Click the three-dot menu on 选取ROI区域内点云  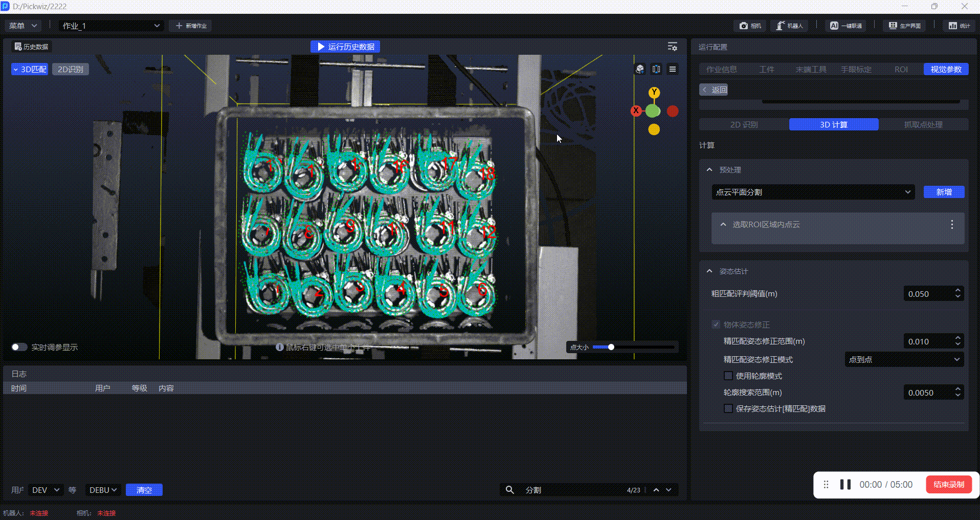click(x=951, y=225)
